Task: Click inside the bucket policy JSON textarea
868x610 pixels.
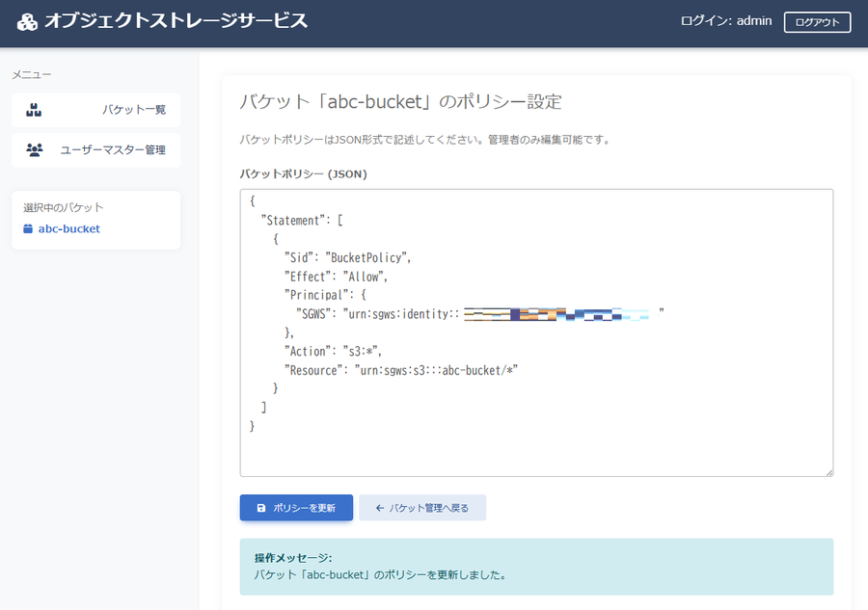Action: pos(536,332)
